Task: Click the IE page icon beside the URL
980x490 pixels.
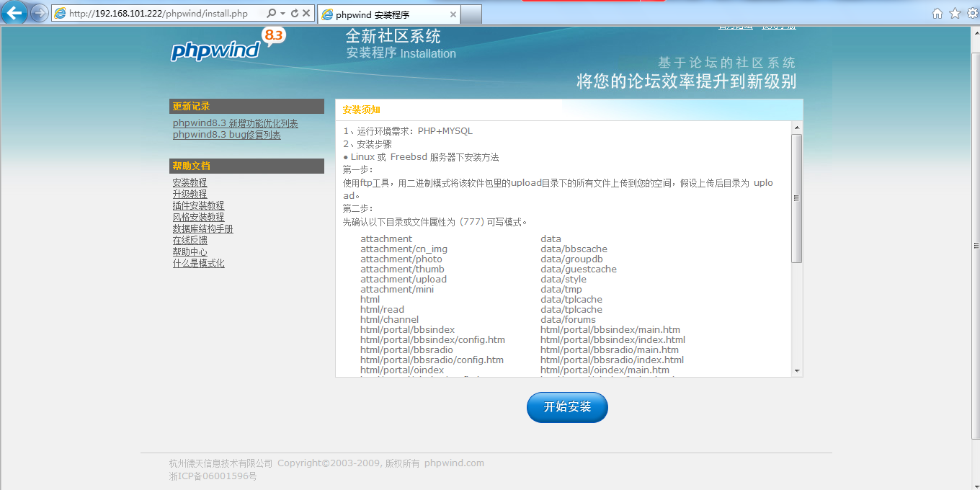Action: click(61, 14)
